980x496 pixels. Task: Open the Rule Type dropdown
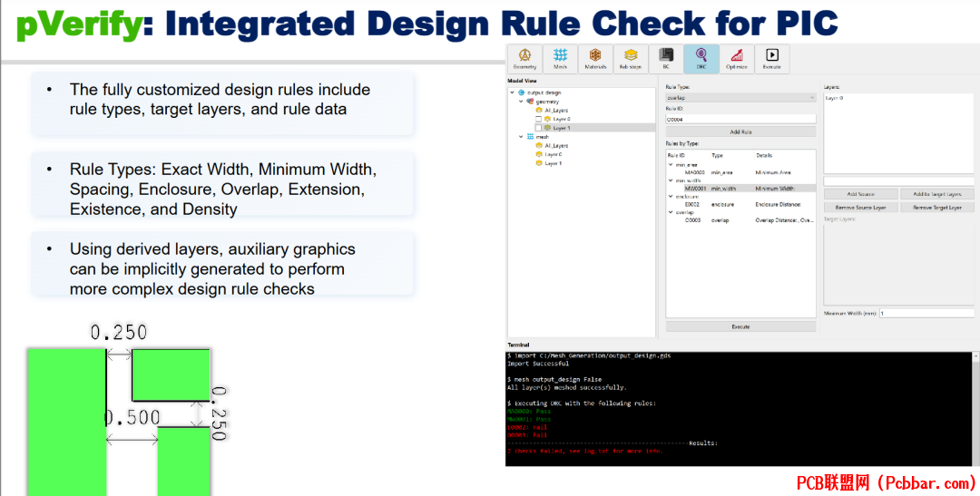pos(740,97)
